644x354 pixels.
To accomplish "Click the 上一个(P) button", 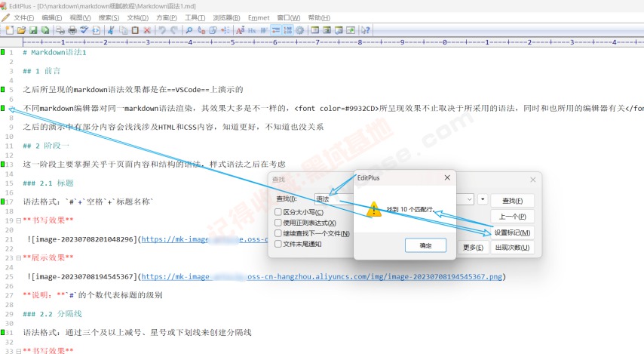I will (x=513, y=217).
